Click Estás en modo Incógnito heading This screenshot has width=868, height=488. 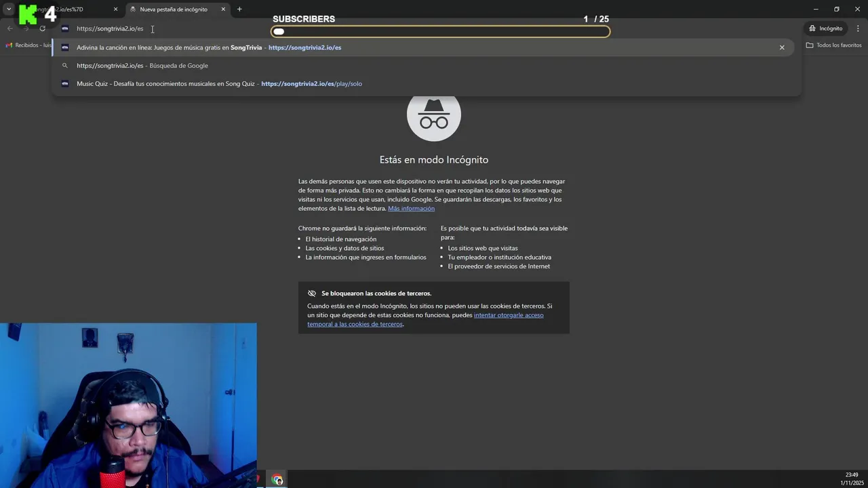(434, 160)
